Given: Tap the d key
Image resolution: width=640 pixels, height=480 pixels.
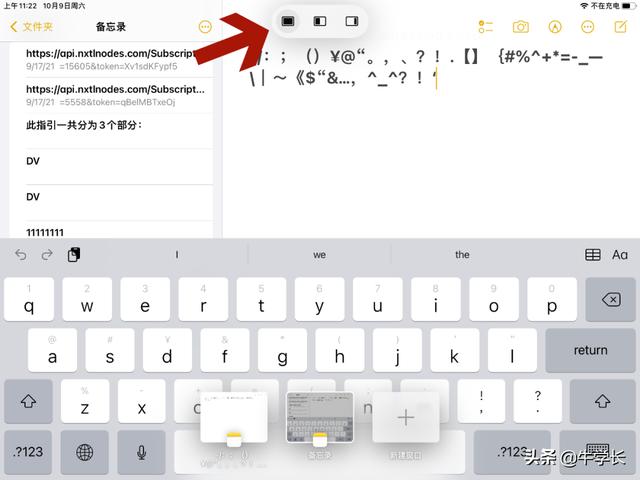Looking at the screenshot, I should (x=167, y=351).
